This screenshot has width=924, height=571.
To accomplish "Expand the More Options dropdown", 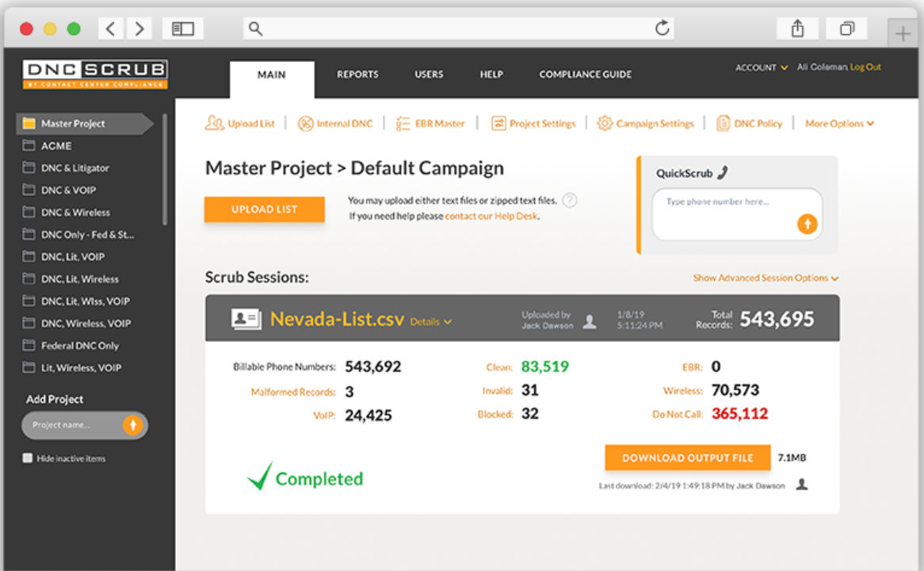I will coord(839,124).
